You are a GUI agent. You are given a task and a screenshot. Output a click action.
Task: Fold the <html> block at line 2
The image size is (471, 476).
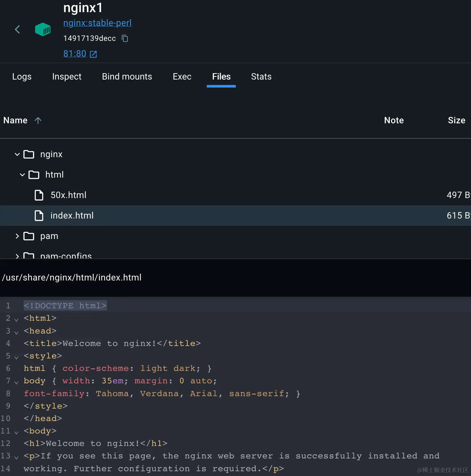tap(16, 319)
